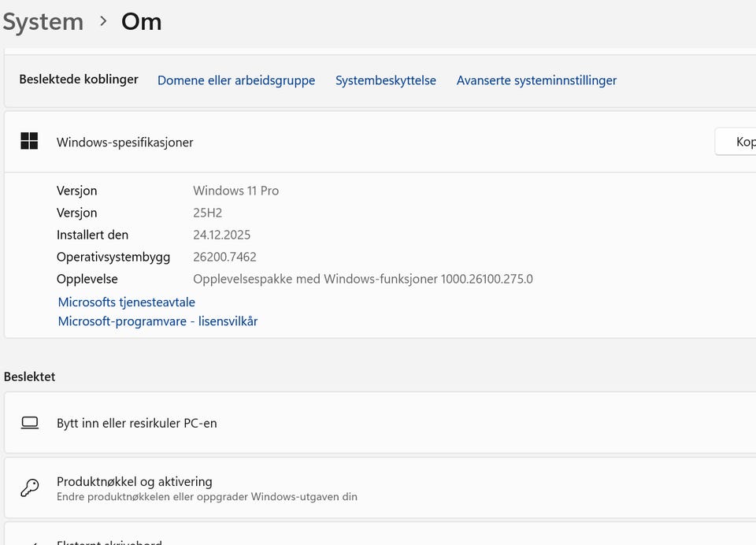The width and height of the screenshot is (756, 545).
Task: Click the key icon for Produktnøkkel og aktivering
Action: (29, 488)
